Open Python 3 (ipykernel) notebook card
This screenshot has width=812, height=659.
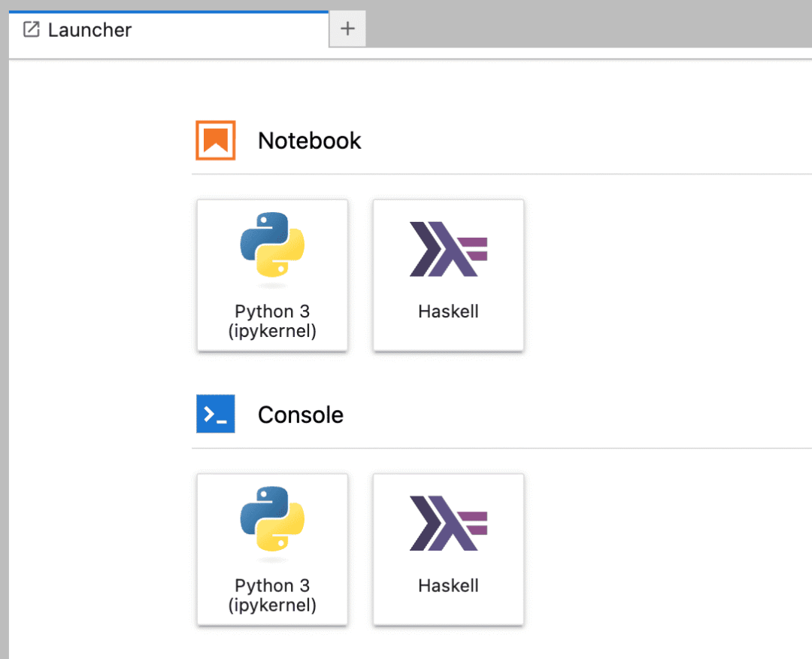272,275
